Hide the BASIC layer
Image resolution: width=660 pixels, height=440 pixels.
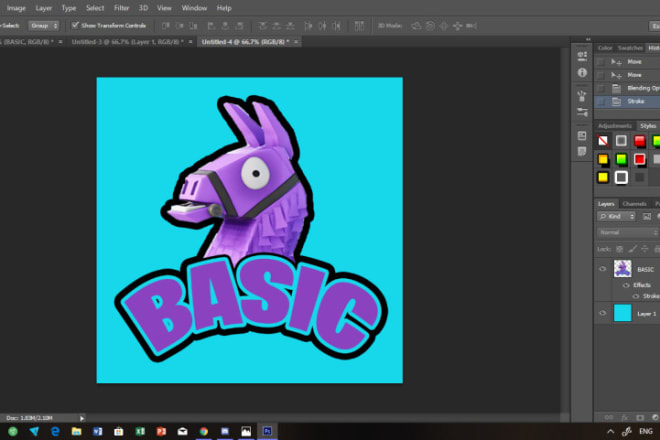pyautogui.click(x=602, y=269)
